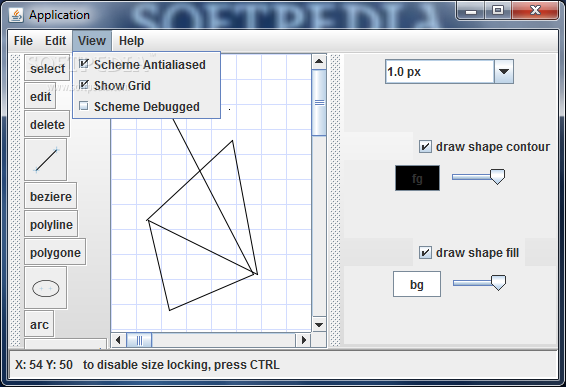Screen dimensions: 566x387
Task: Click the size locking hint in status bar
Action: click(x=181, y=365)
